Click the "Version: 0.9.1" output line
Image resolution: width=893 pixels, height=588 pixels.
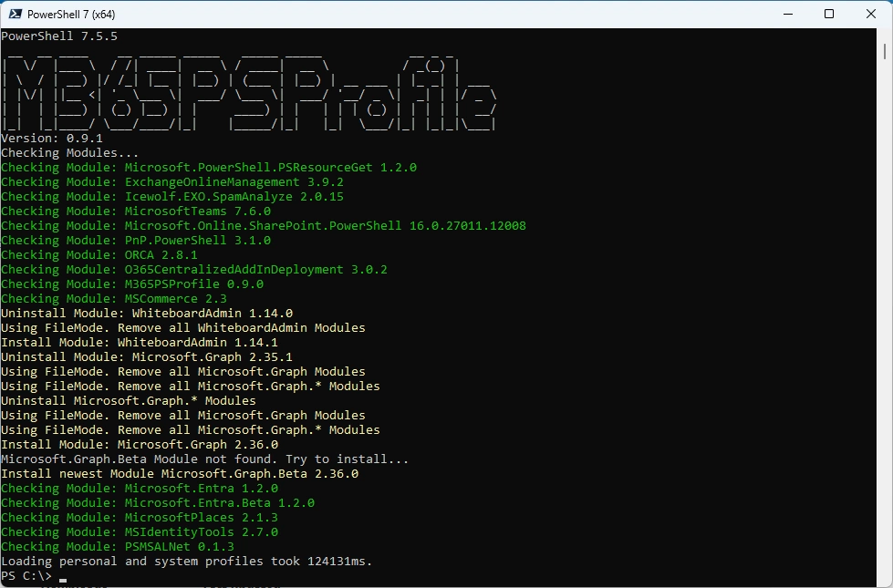click(x=51, y=139)
